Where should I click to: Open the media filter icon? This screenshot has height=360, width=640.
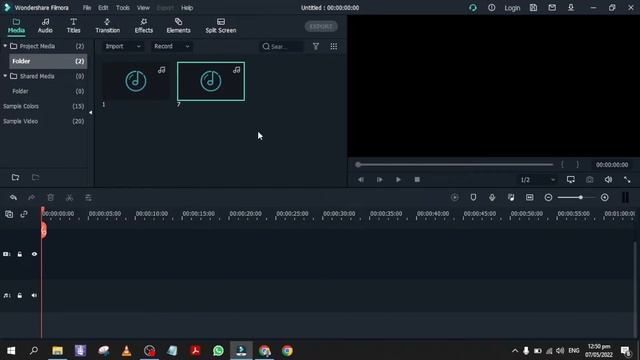pyautogui.click(x=316, y=47)
